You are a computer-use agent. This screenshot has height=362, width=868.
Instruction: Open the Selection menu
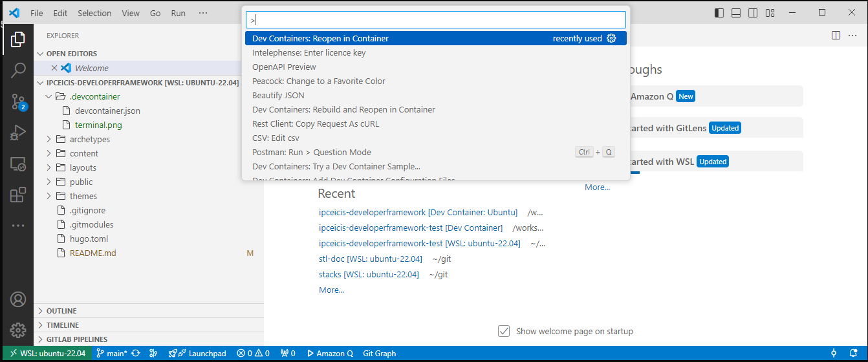94,13
